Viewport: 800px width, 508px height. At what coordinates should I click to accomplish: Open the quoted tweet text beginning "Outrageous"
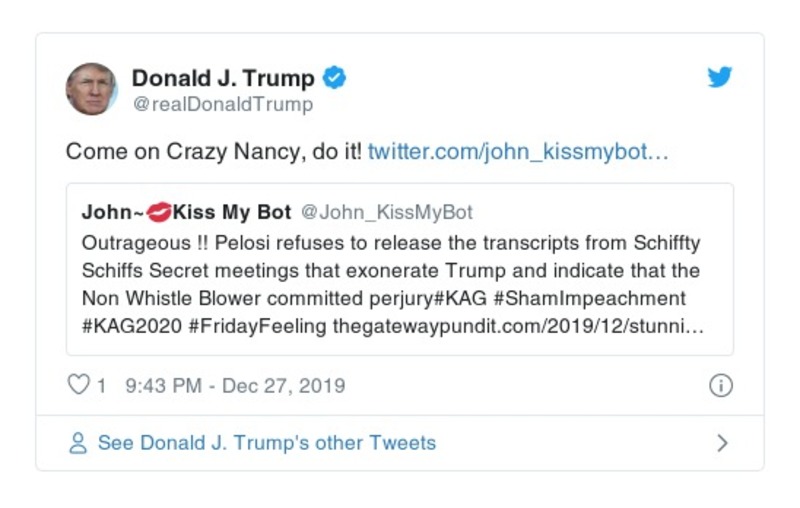click(390, 270)
